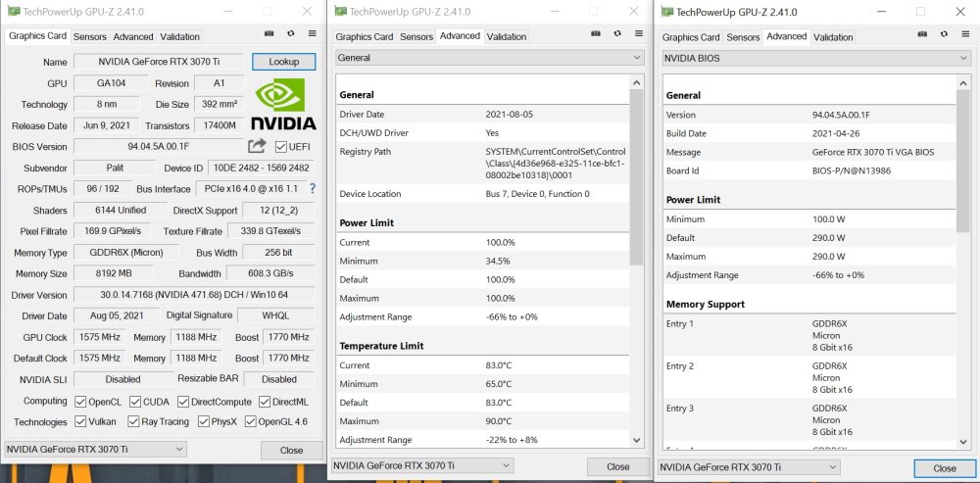Open the hamburger menu in the Graphics Card window
980x483 pixels.
point(312,33)
